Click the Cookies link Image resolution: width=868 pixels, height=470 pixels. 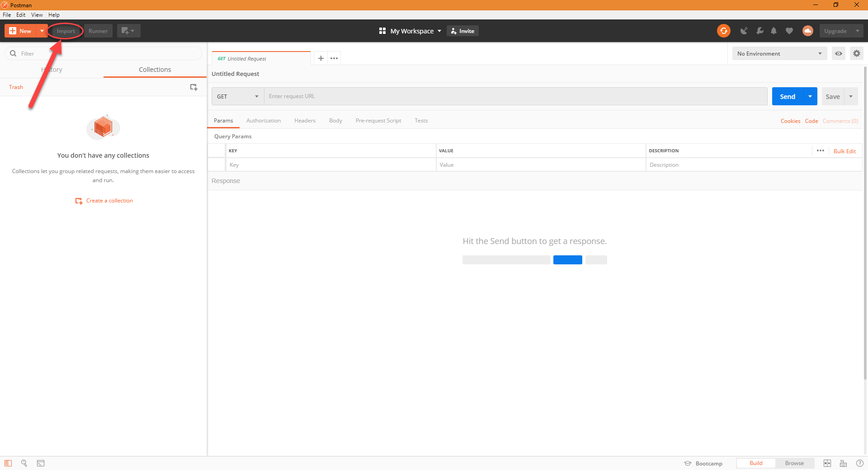coord(790,121)
